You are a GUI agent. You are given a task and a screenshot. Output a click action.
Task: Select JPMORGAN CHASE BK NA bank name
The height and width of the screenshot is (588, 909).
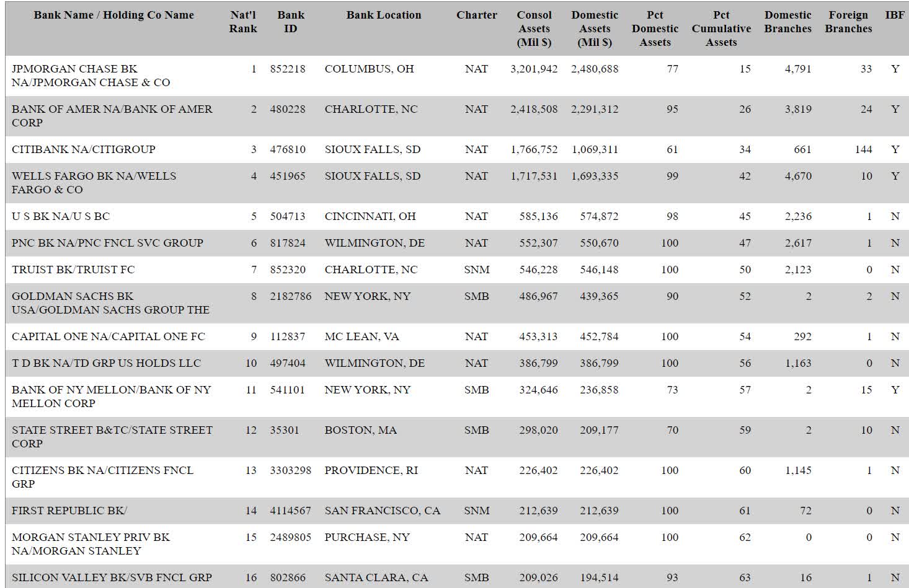coord(91,76)
